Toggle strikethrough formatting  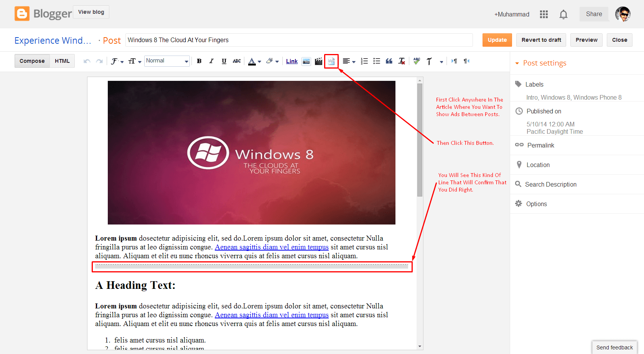click(237, 61)
